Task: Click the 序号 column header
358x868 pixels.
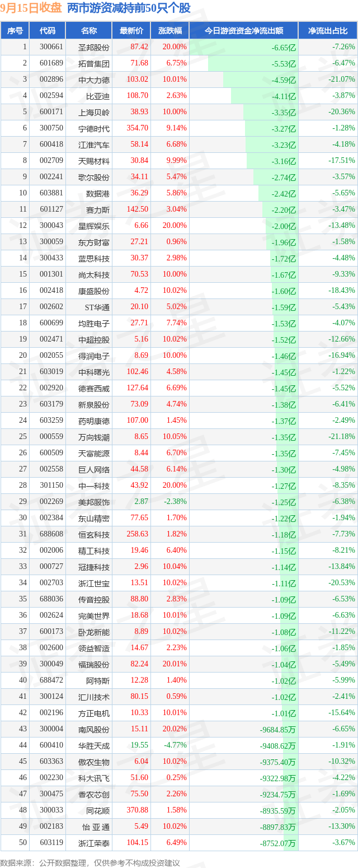Action: (15, 31)
